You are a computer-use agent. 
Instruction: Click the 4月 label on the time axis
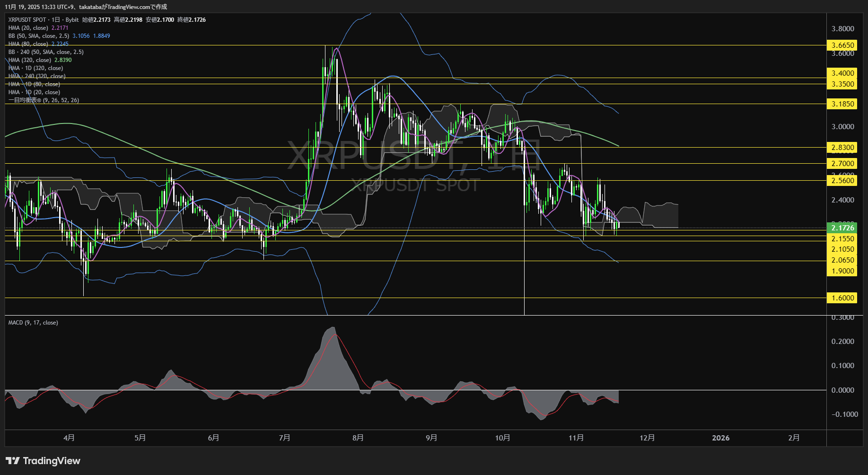coord(69,438)
